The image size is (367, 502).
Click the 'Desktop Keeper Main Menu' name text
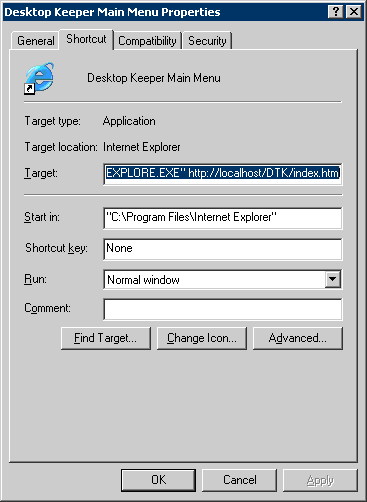pos(154,78)
